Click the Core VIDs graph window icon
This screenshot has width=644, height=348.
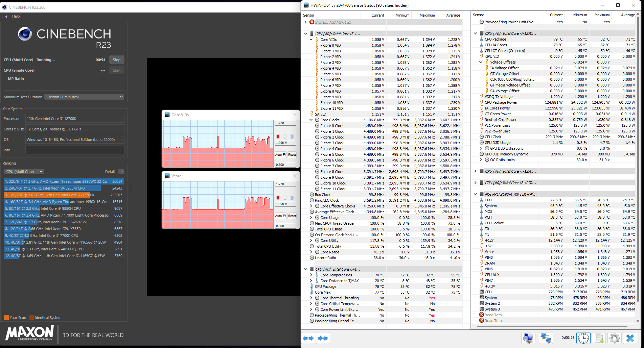(x=167, y=115)
